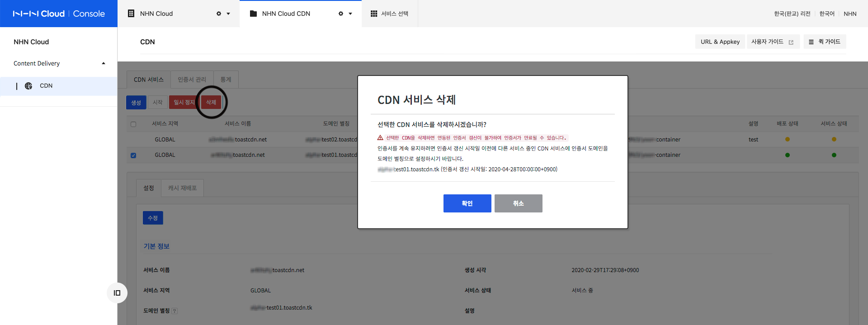Click the 도메인 별칭 column header
Viewport: 868px width, 325px height.
(x=336, y=124)
